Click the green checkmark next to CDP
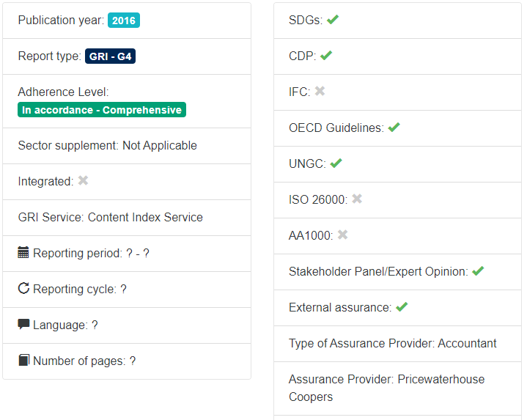This screenshot has height=420, width=527. click(326, 56)
